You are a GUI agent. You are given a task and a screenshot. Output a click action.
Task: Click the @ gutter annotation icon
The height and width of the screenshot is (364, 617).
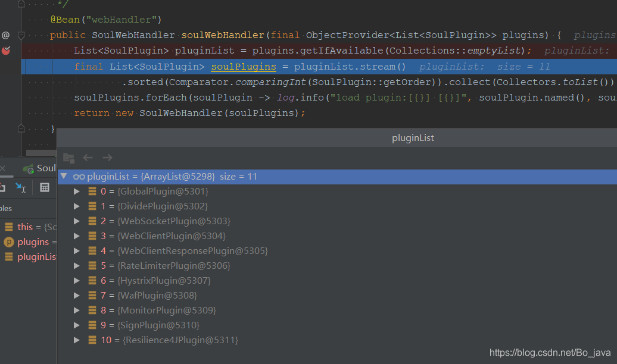pos(5,35)
